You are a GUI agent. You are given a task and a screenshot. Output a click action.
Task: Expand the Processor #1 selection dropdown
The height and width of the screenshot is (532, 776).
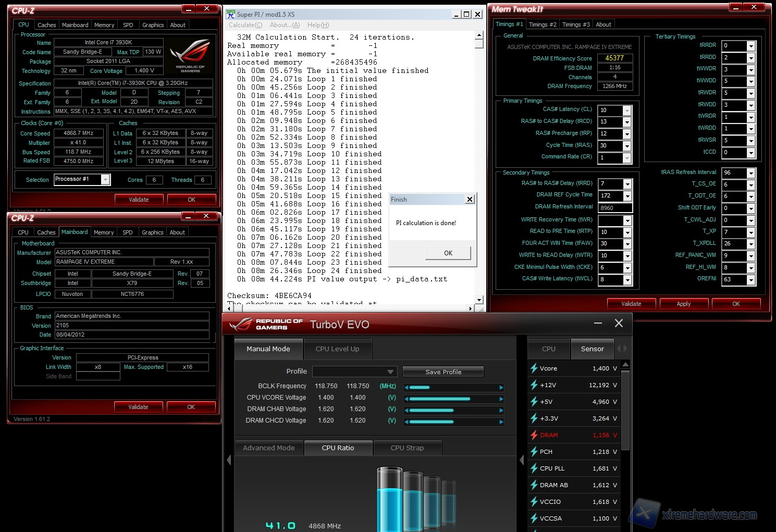[x=105, y=180]
